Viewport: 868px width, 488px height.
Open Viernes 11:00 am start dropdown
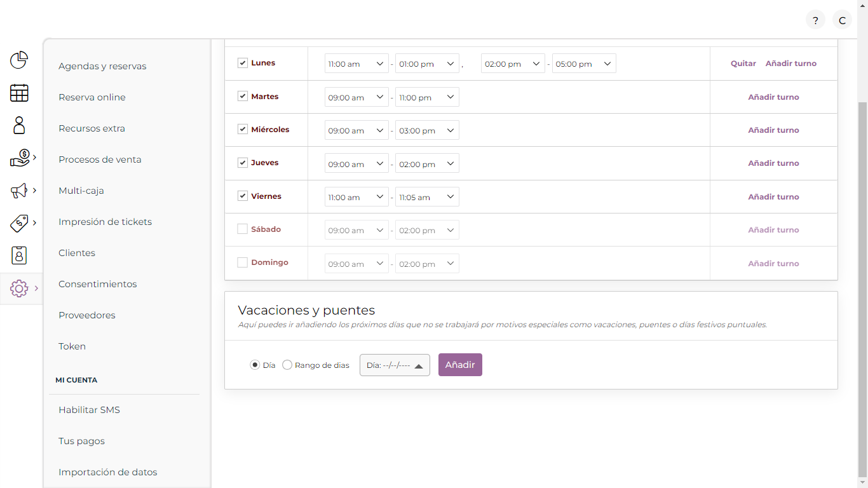coord(356,197)
